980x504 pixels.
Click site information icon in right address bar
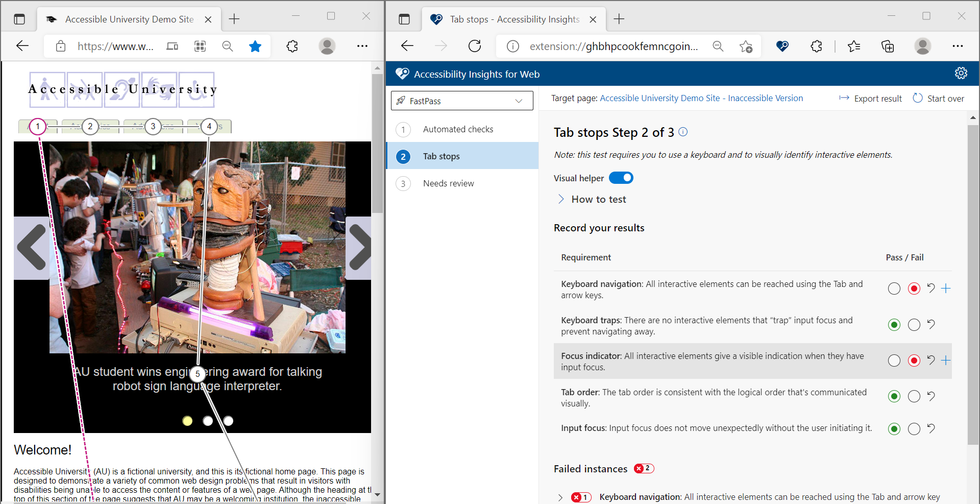pyautogui.click(x=513, y=46)
